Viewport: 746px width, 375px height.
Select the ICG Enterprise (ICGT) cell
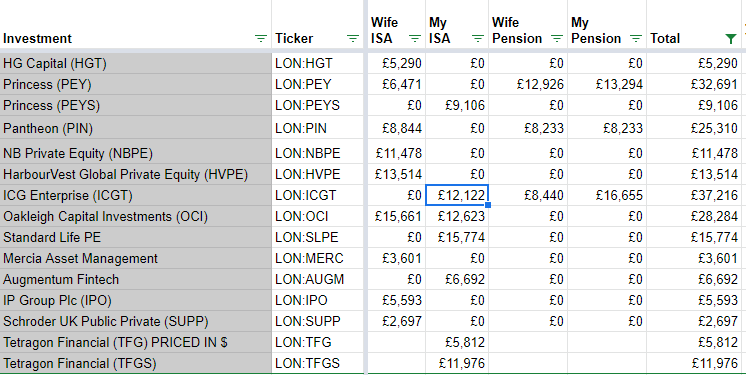click(136, 195)
